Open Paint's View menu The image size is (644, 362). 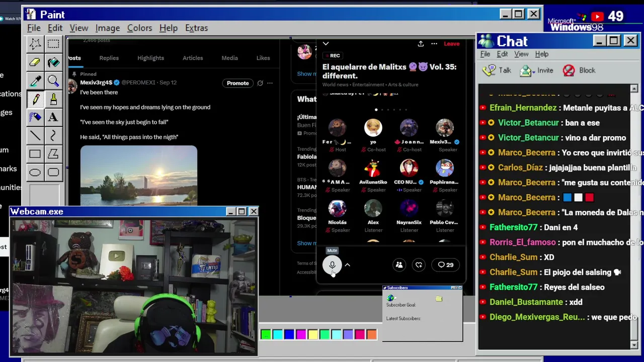point(79,28)
